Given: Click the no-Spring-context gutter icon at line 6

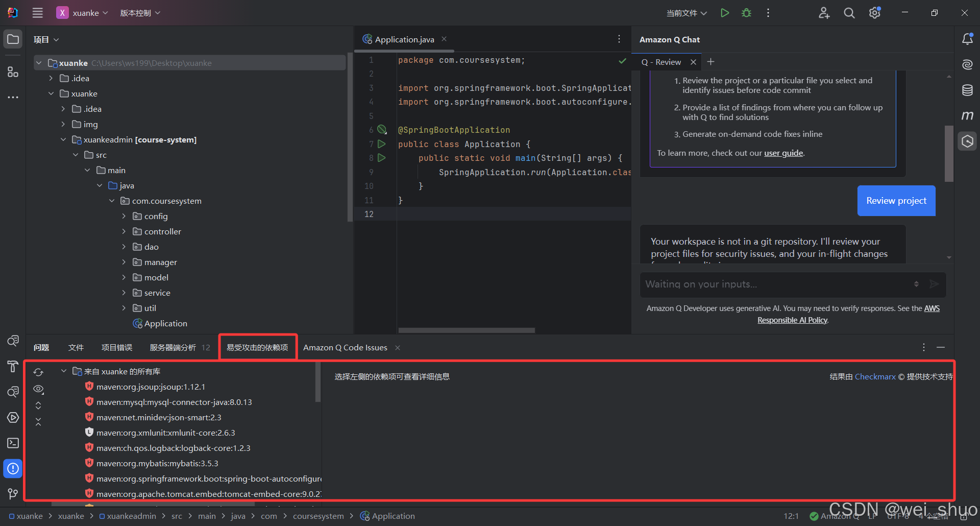Looking at the screenshot, I should [x=381, y=130].
